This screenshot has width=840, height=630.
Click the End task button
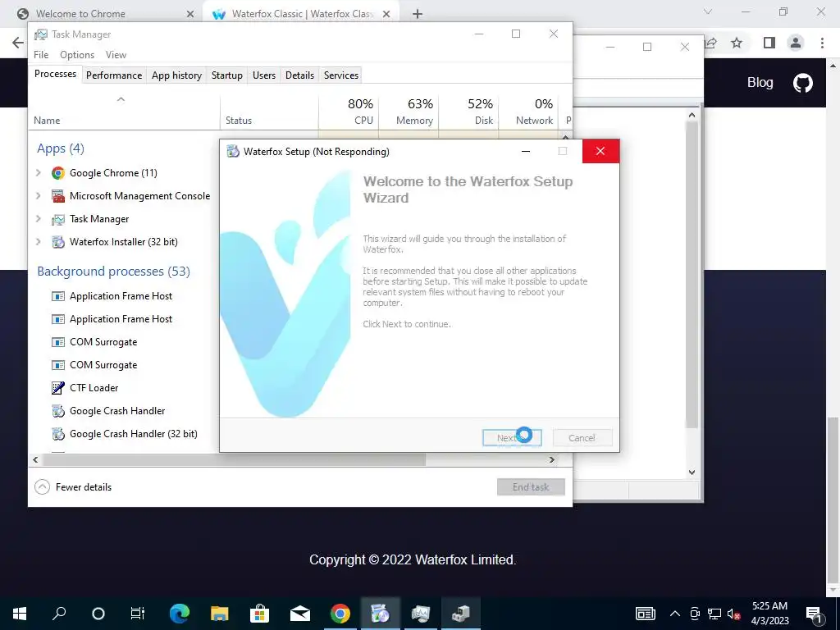[531, 487]
